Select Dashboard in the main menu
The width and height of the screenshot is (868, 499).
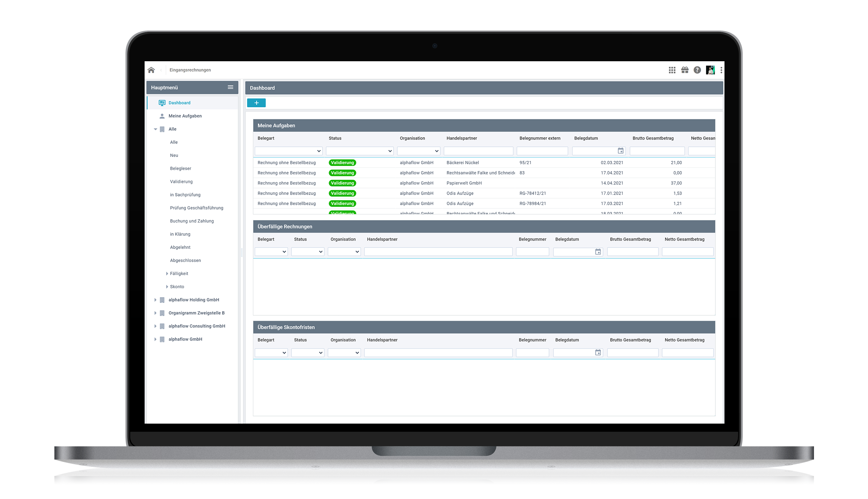[x=192, y=103]
